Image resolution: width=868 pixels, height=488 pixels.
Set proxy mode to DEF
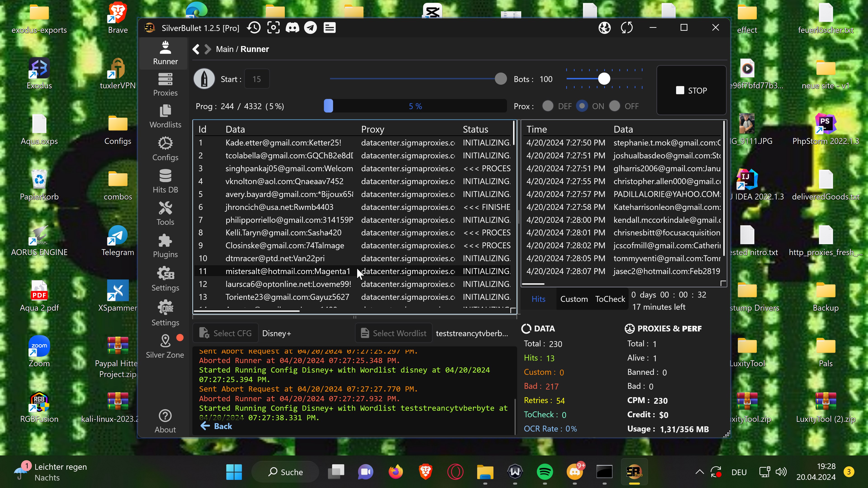[548, 106]
